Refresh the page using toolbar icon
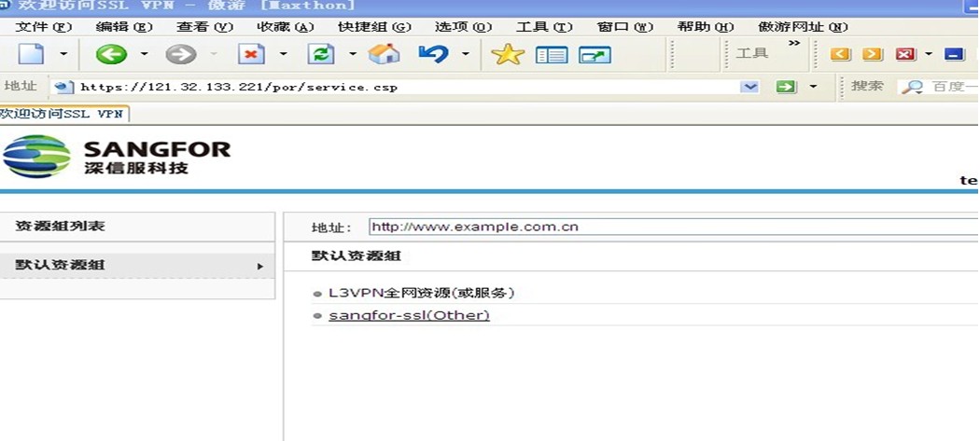This screenshot has height=441, width=980. click(321, 54)
